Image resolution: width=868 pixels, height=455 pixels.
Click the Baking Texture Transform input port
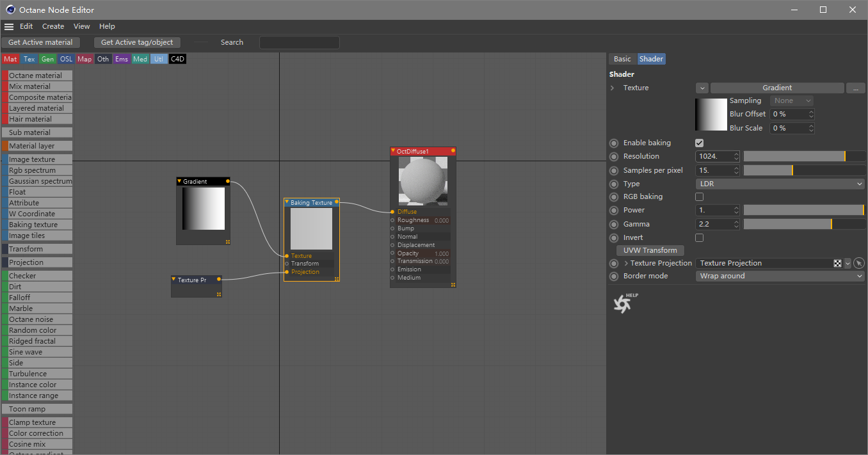(x=286, y=264)
